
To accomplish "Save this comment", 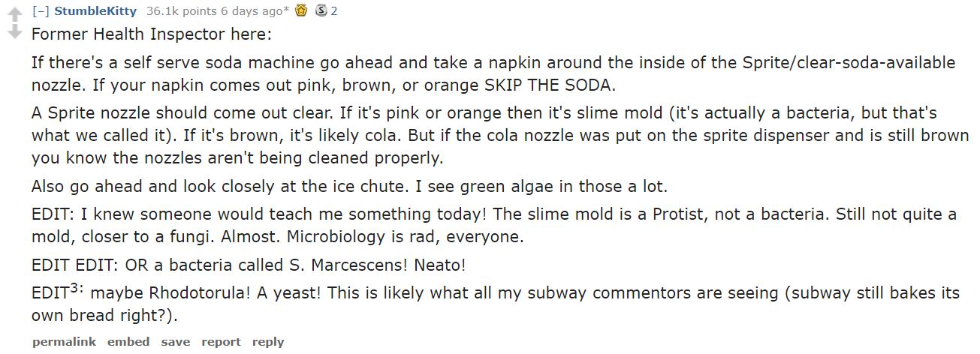I will (175, 341).
